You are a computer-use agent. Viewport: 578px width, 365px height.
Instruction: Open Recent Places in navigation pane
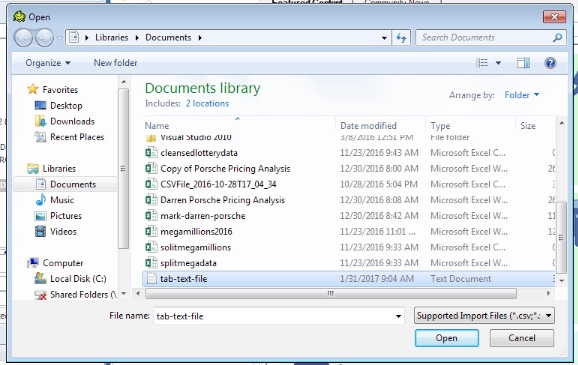[x=77, y=137]
